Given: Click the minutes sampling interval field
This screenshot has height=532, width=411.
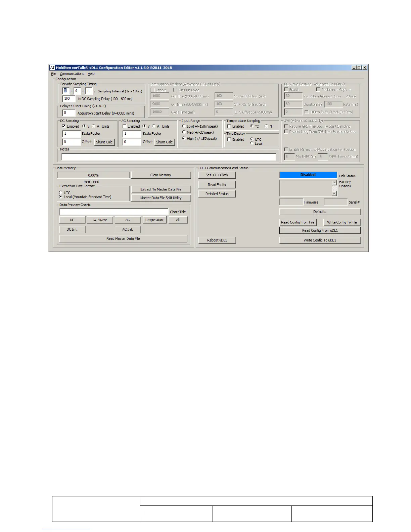Looking at the screenshot, I should click(77, 91).
